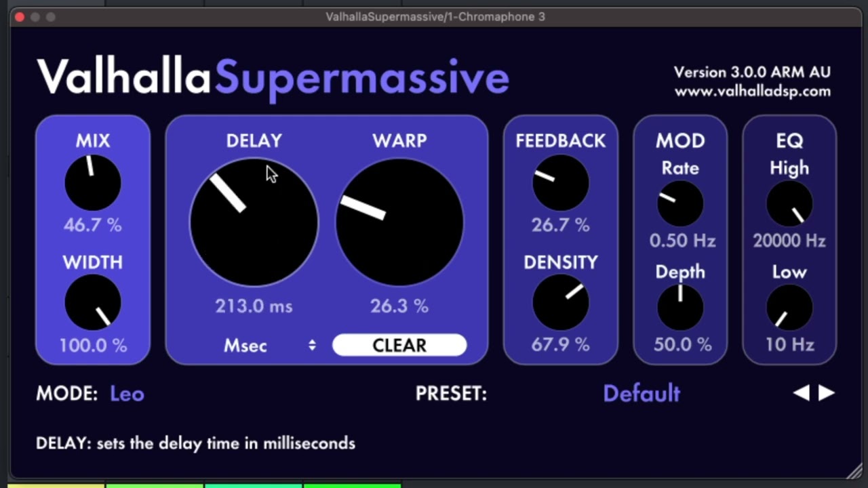The height and width of the screenshot is (488, 868).
Task: Click the 20000 Hz high EQ value
Action: coord(789,241)
